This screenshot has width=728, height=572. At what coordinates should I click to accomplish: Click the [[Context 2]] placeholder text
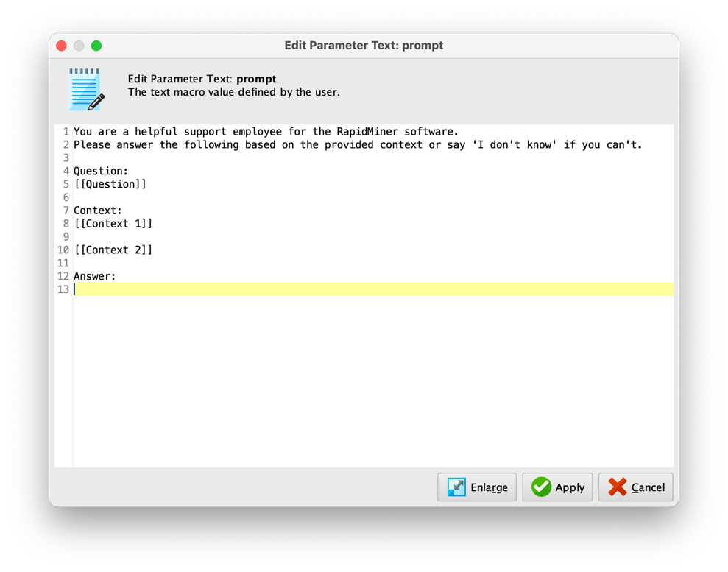coord(113,250)
